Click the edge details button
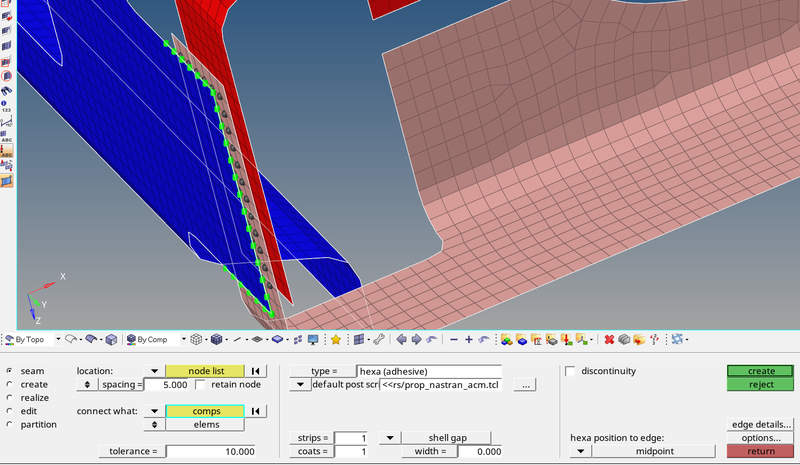 point(761,425)
